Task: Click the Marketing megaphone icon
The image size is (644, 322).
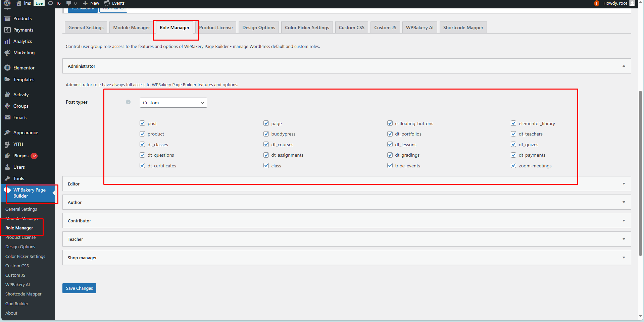Action: point(7,53)
